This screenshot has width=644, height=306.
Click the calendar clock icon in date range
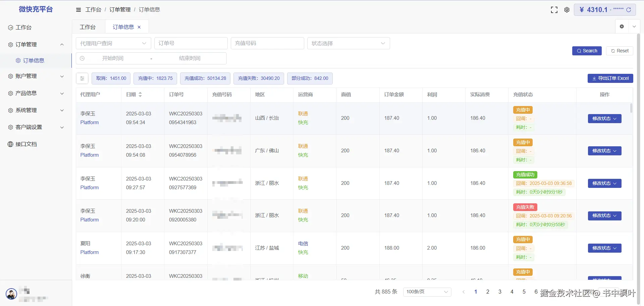(82, 58)
